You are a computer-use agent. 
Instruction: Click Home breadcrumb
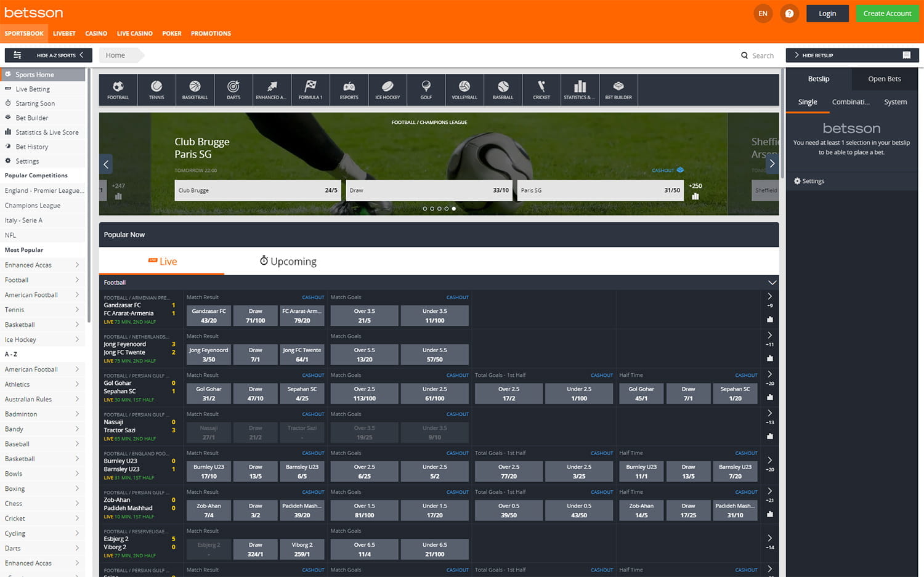(x=115, y=55)
